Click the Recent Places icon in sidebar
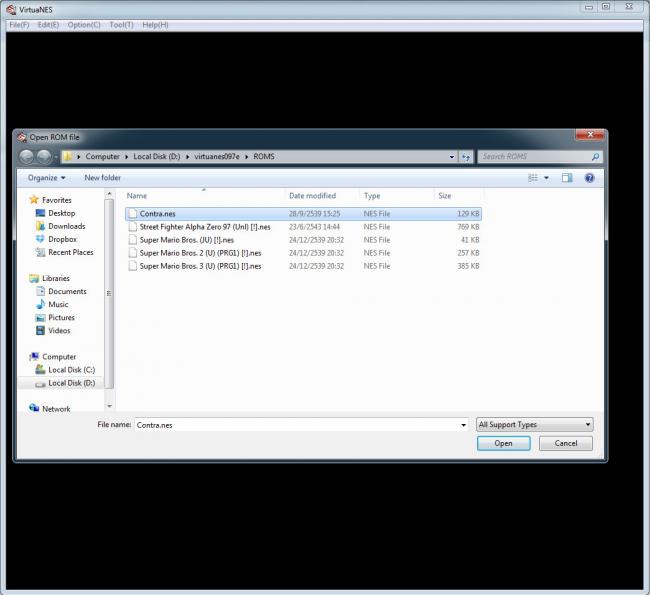 [40, 252]
